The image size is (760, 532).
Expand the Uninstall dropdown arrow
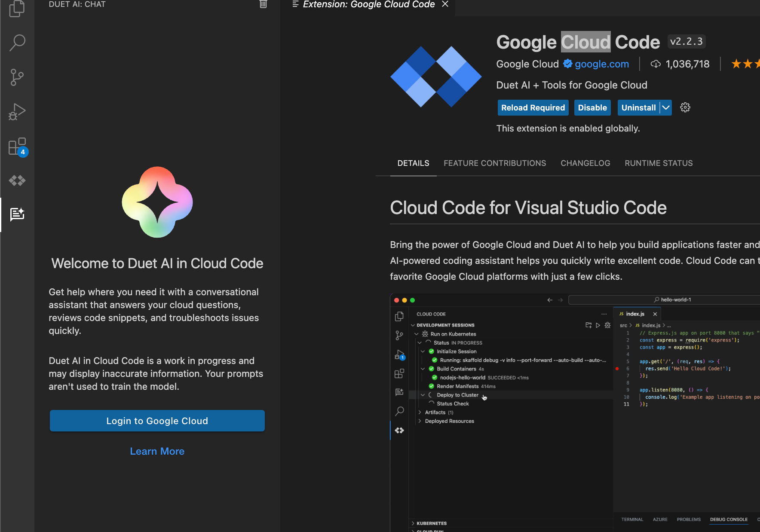pos(666,107)
